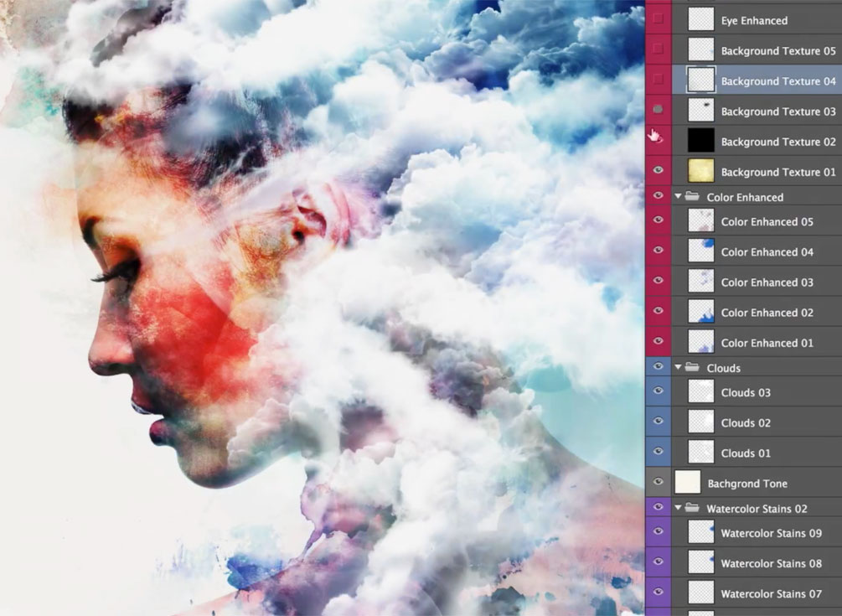Select Bachgrond Tone color fill thumbnail

pos(688,482)
